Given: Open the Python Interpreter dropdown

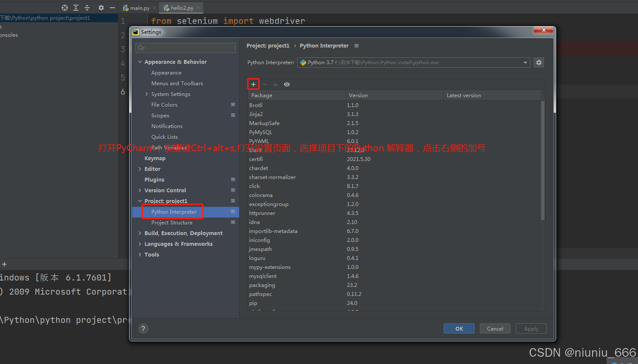Looking at the screenshot, I should pos(414,63).
